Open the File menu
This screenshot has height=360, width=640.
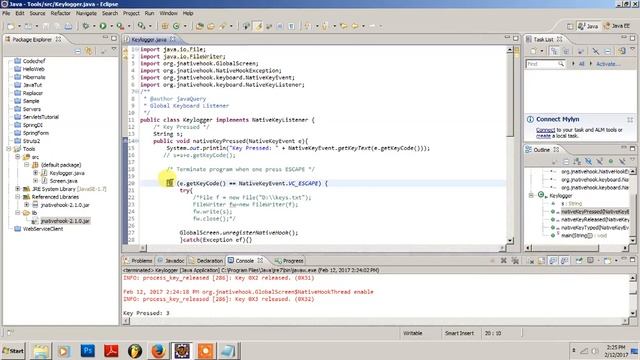pos(6,13)
